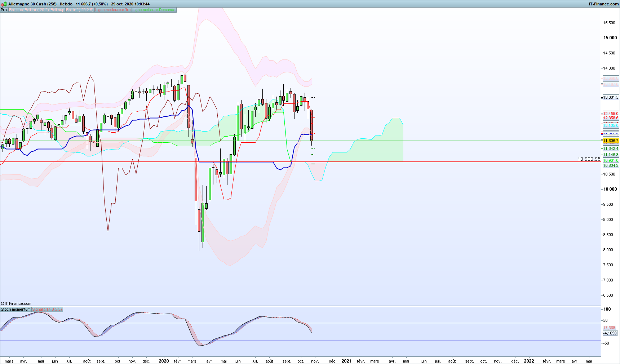This screenshot has height=364, width=620.
Task: Click the 2020 year label on time axis
Action: click(x=164, y=361)
